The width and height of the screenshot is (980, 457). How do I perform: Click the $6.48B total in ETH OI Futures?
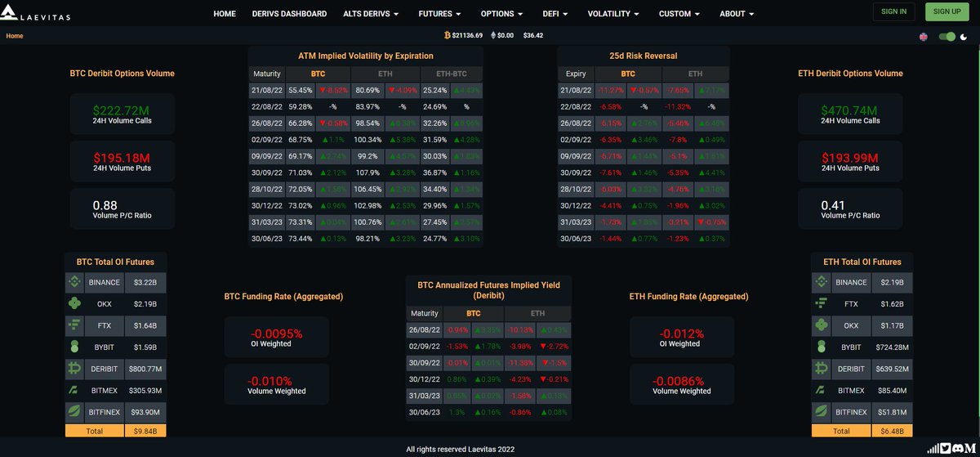(892, 430)
